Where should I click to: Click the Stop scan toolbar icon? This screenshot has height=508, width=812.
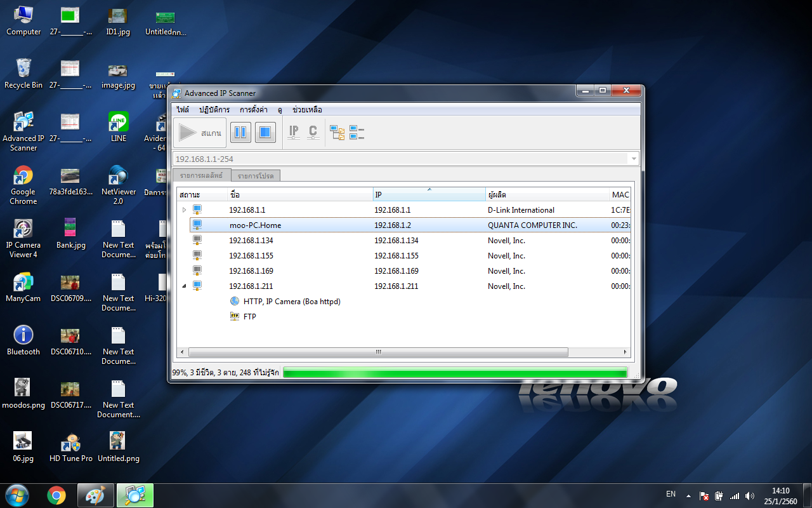click(x=265, y=133)
